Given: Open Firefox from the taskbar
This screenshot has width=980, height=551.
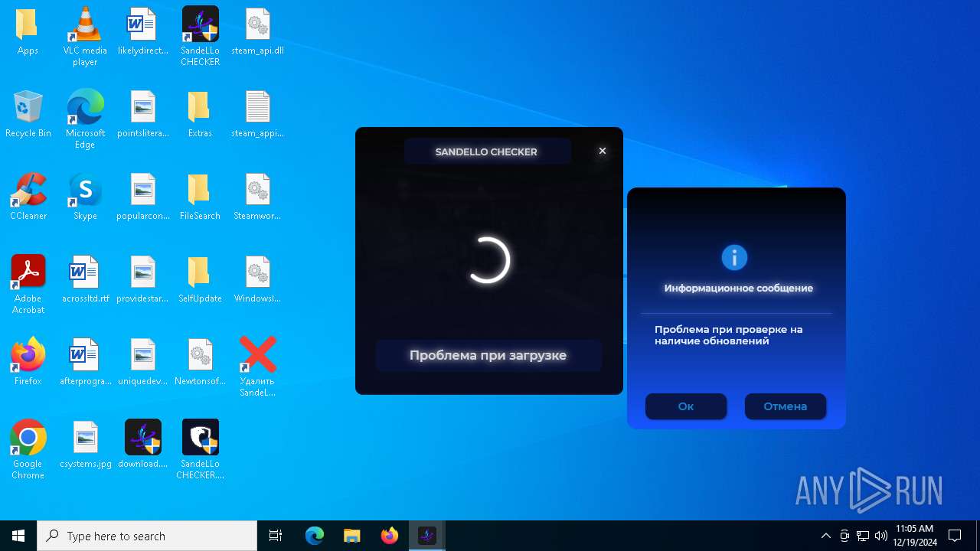Looking at the screenshot, I should tap(389, 536).
